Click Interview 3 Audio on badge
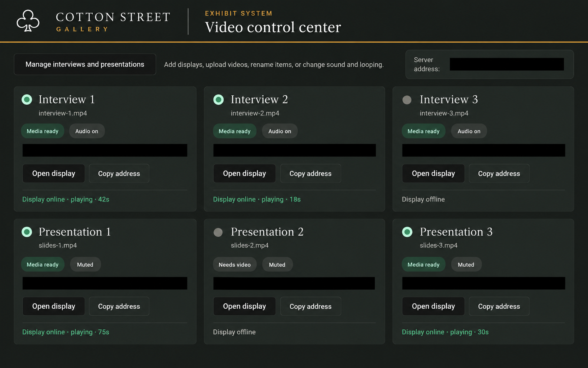This screenshot has height=368, width=588. (469, 131)
